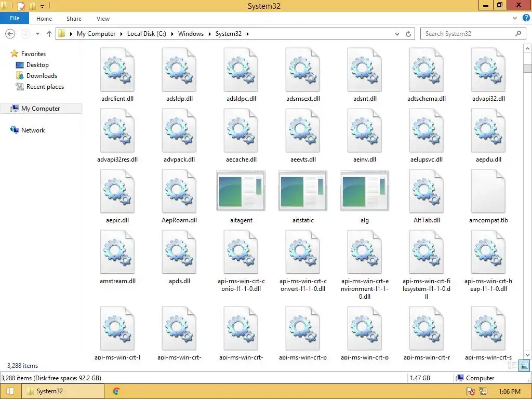Select api-ms-win-crt-heap-l1-1-0.dll file

(x=488, y=252)
